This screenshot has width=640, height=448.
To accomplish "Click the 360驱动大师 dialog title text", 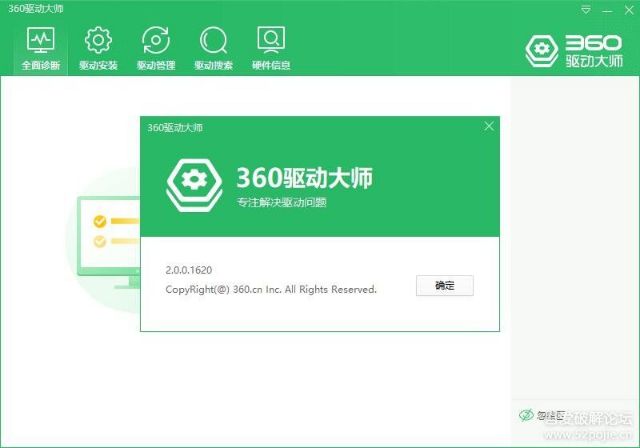I will click(175, 128).
